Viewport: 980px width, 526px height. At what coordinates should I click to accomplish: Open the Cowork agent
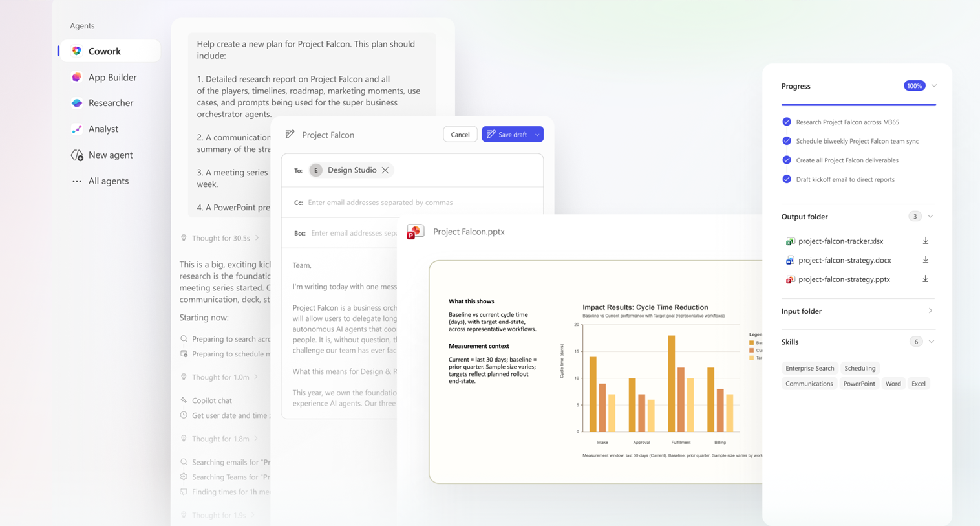[109, 51]
